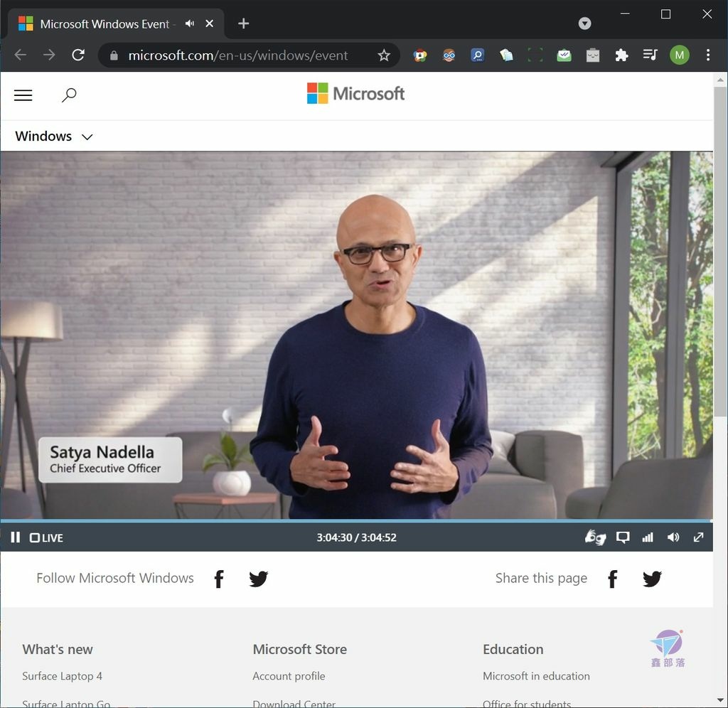This screenshot has width=728, height=708.
Task: Click the magnifier search extension icon
Action: pos(477,55)
